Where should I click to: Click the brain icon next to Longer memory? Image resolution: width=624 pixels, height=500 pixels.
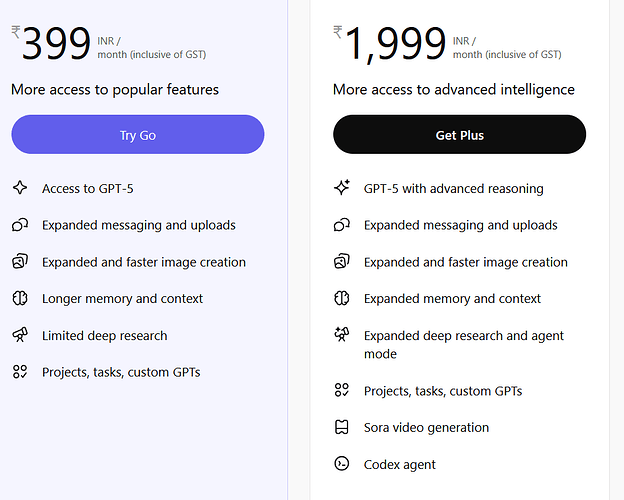pos(20,298)
